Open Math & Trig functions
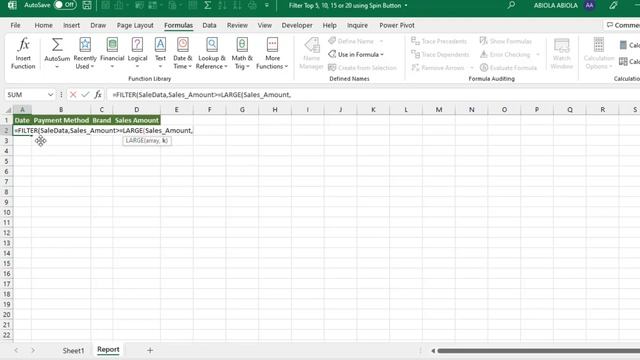Viewport: 640px width, 360px height. click(x=242, y=53)
